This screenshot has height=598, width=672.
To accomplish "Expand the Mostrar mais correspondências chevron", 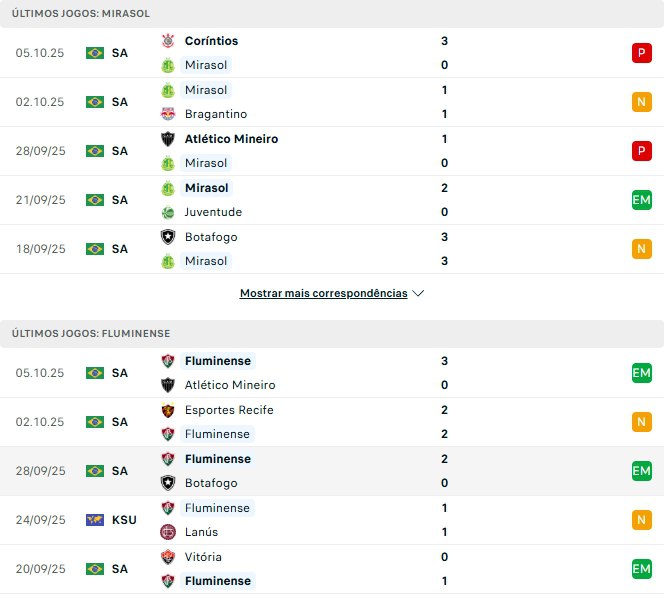I will click(418, 294).
